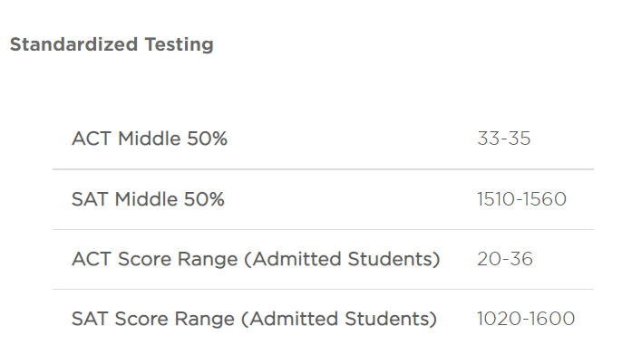The height and width of the screenshot is (364, 622).
Task: Click the divider line under ACT Middle 50% row
Action: (324, 169)
